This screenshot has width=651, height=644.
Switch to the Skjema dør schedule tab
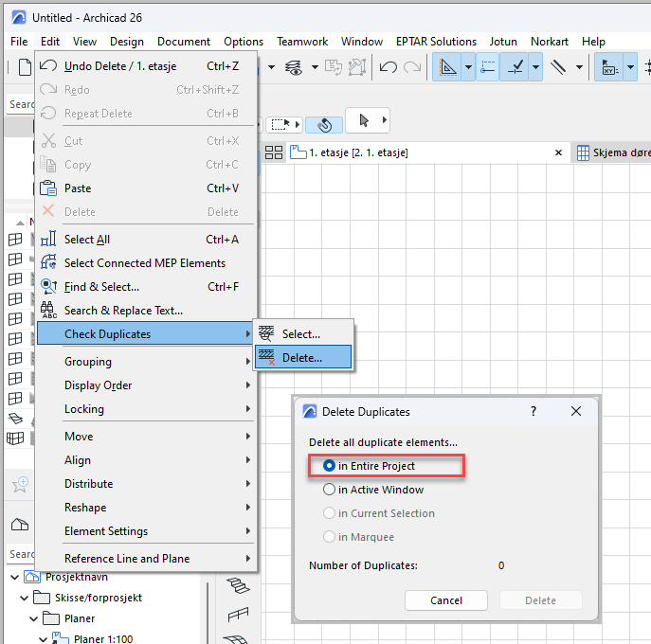pos(613,152)
